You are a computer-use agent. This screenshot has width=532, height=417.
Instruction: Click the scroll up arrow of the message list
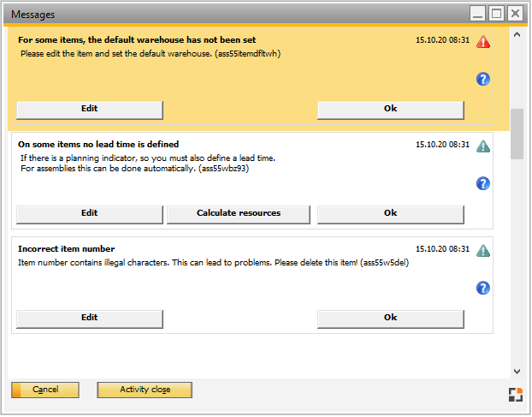click(x=517, y=35)
